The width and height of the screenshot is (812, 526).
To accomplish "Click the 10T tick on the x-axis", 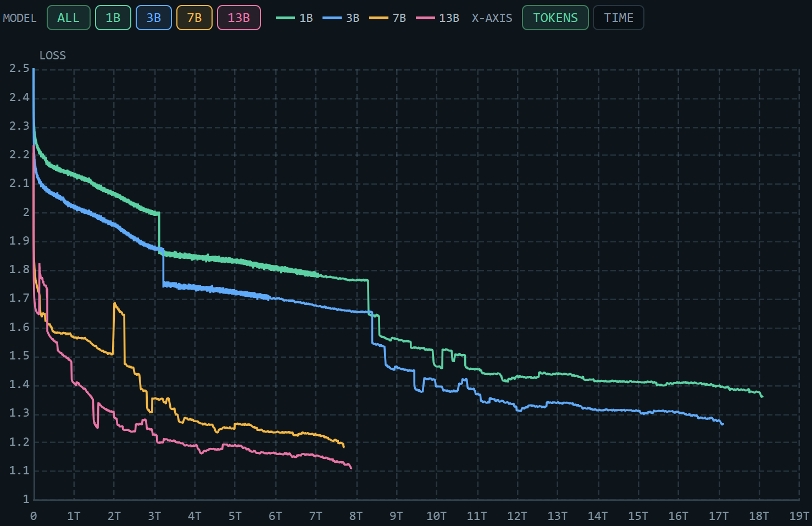I will (437, 516).
